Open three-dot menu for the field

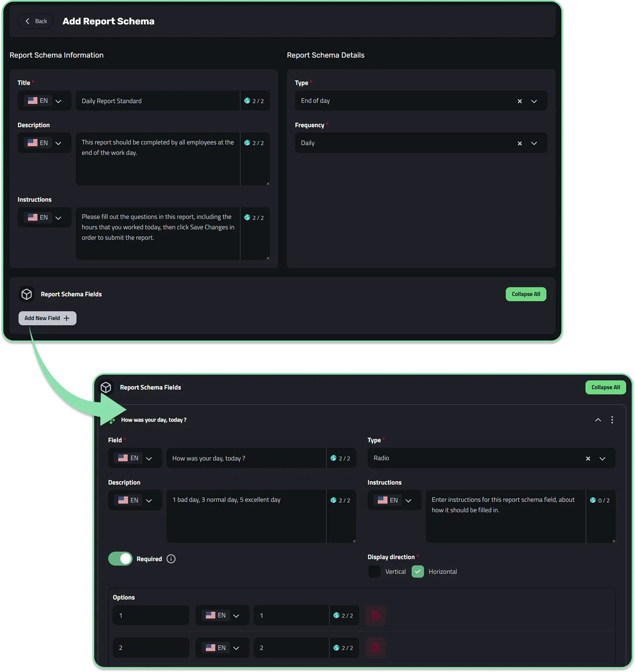click(x=612, y=420)
